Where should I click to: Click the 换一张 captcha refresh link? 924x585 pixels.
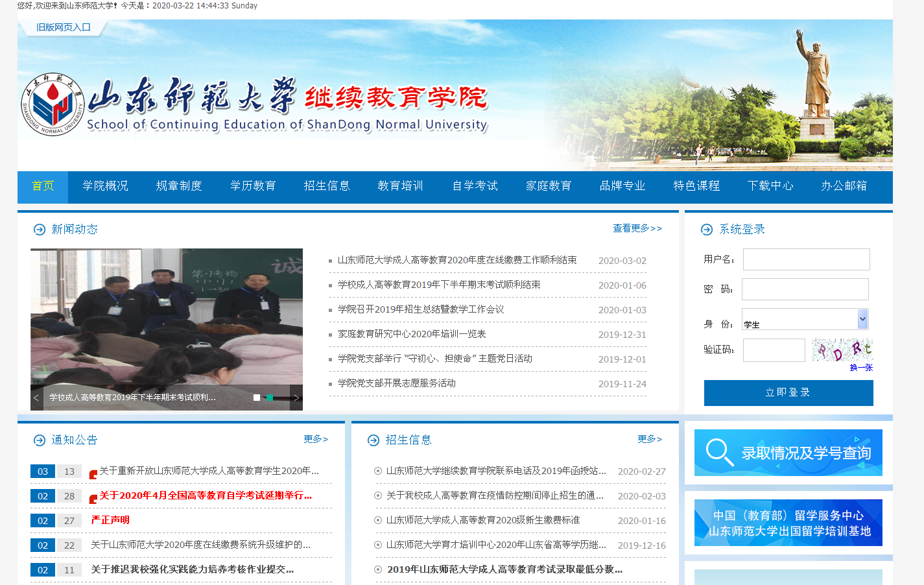(x=861, y=368)
